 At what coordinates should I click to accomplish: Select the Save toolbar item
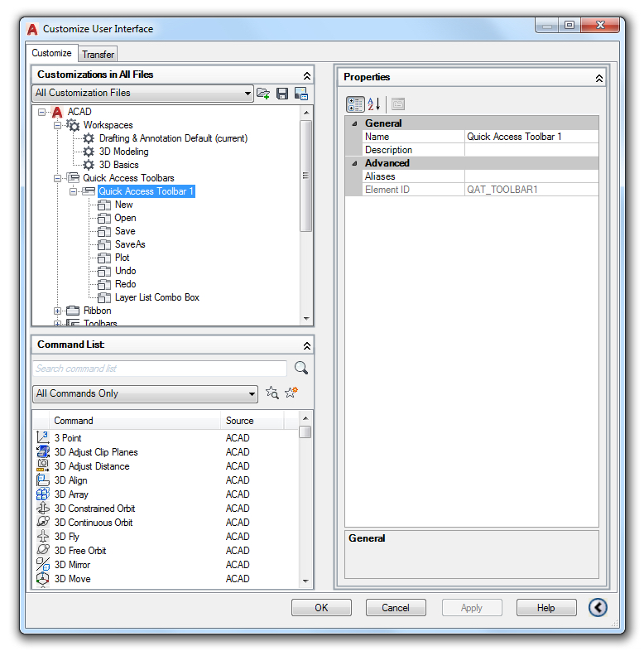tap(125, 231)
